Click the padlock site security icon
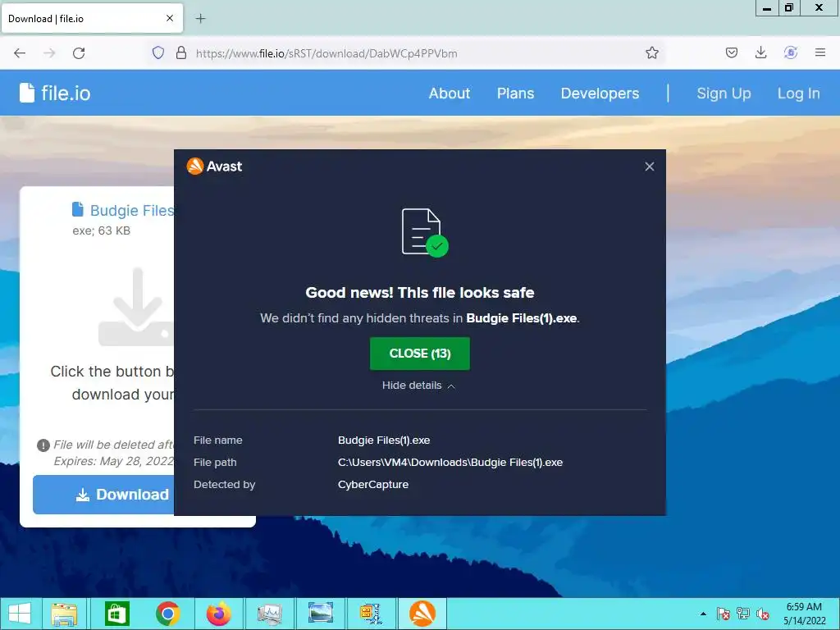Screen dimensions: 840x630 click(181, 52)
